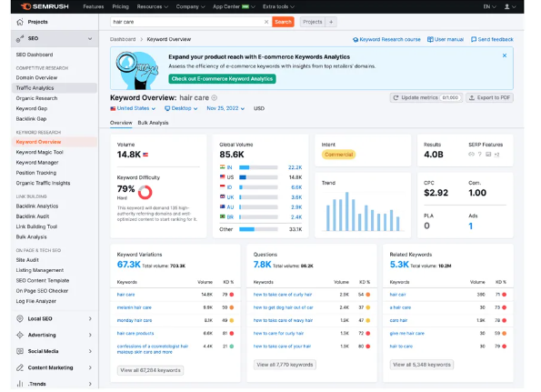Click the Export to PDF button
This screenshot has height=392, width=541.
coord(489,97)
